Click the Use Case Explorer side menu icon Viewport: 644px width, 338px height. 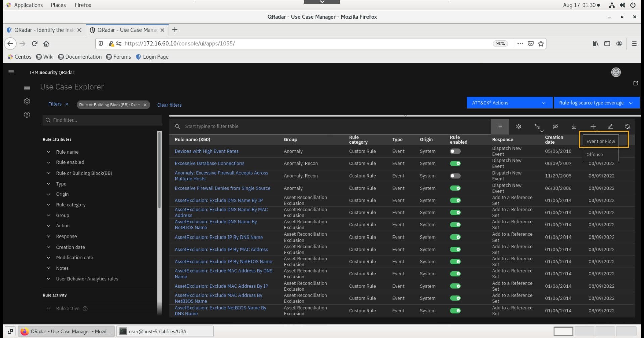click(x=27, y=88)
